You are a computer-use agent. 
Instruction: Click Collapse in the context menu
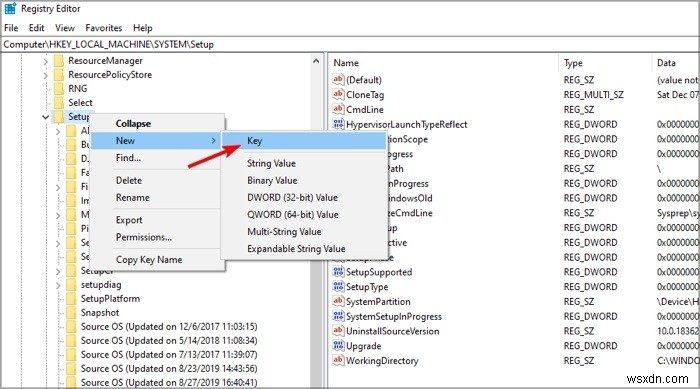point(133,124)
